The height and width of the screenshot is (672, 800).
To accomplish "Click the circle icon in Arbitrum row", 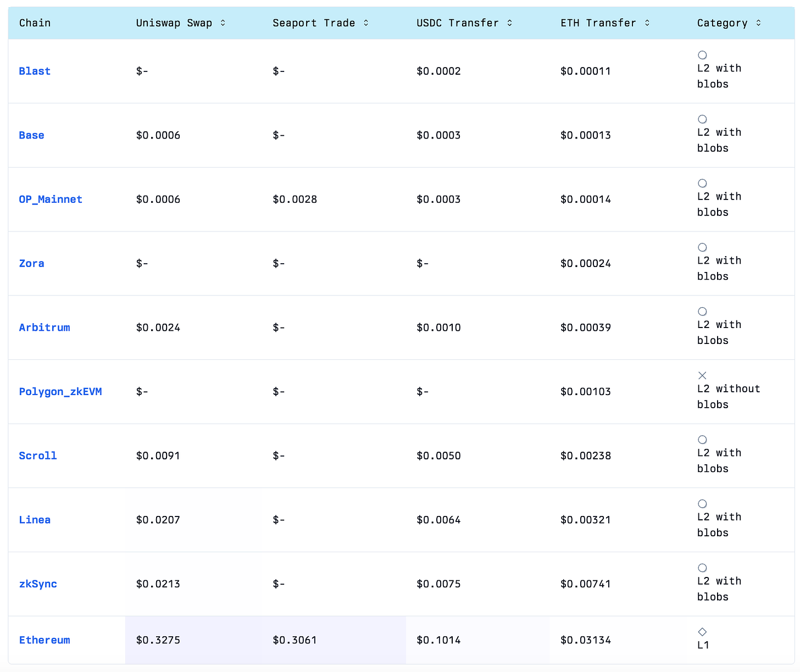I will (x=702, y=312).
